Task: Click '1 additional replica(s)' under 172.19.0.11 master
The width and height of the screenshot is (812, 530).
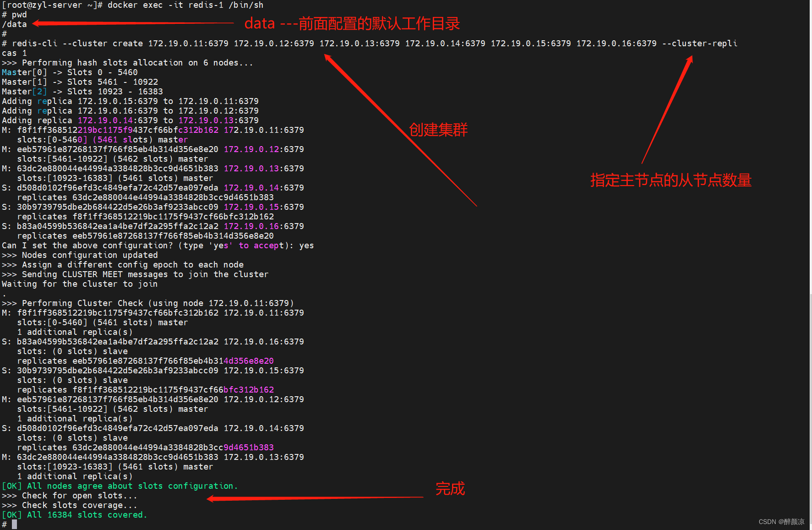Action: (75, 332)
